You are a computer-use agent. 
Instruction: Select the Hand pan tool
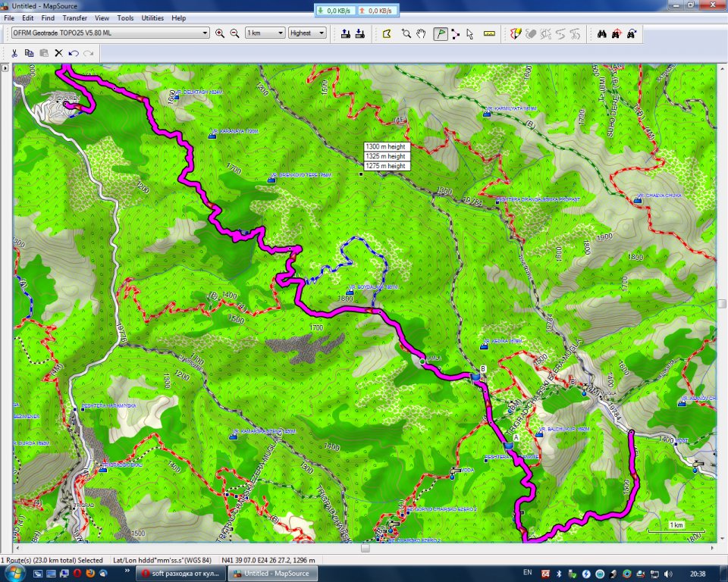421,33
